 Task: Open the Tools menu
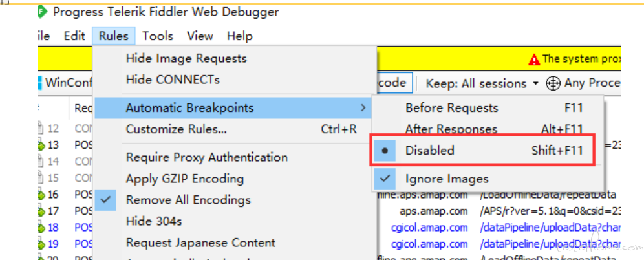158,36
